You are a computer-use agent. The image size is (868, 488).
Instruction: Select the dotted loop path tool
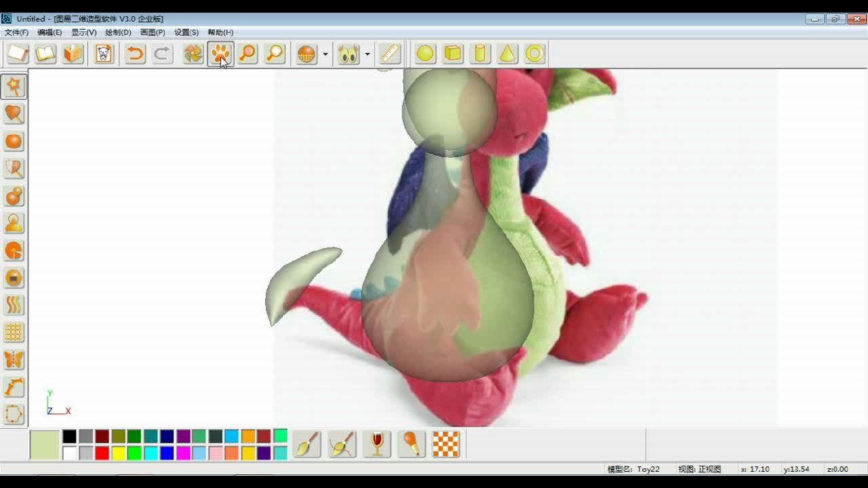click(x=14, y=414)
